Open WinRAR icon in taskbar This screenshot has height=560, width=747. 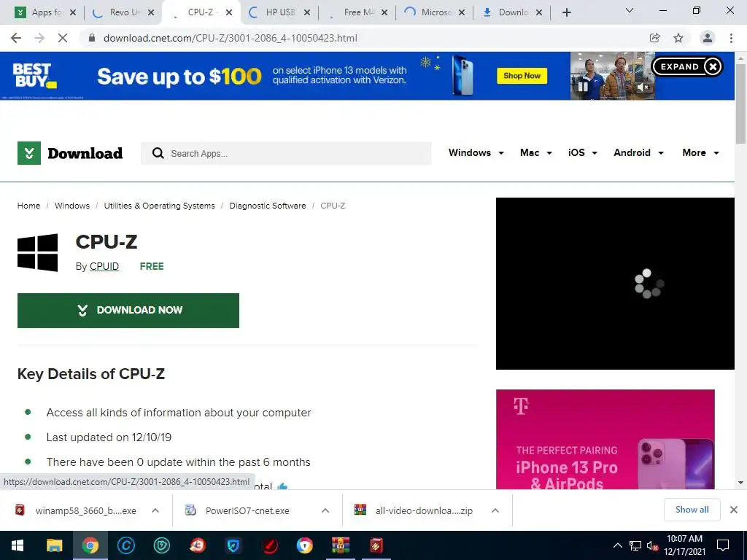pos(340,545)
